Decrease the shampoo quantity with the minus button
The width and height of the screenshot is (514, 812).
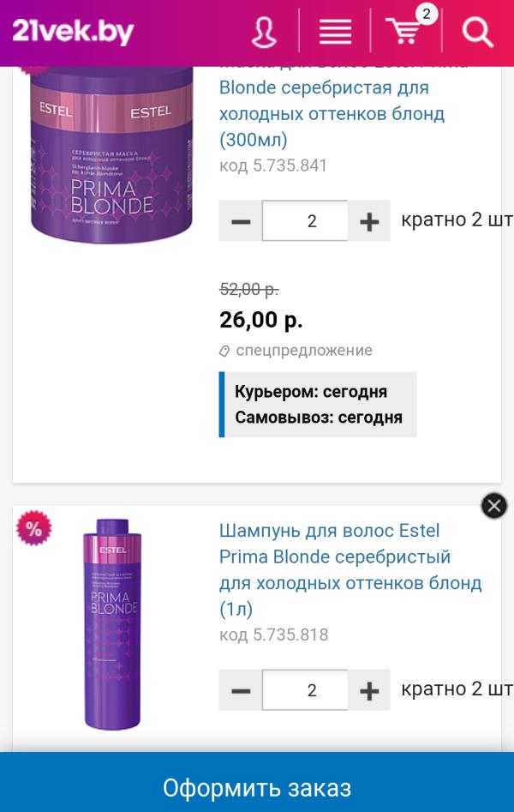(241, 690)
